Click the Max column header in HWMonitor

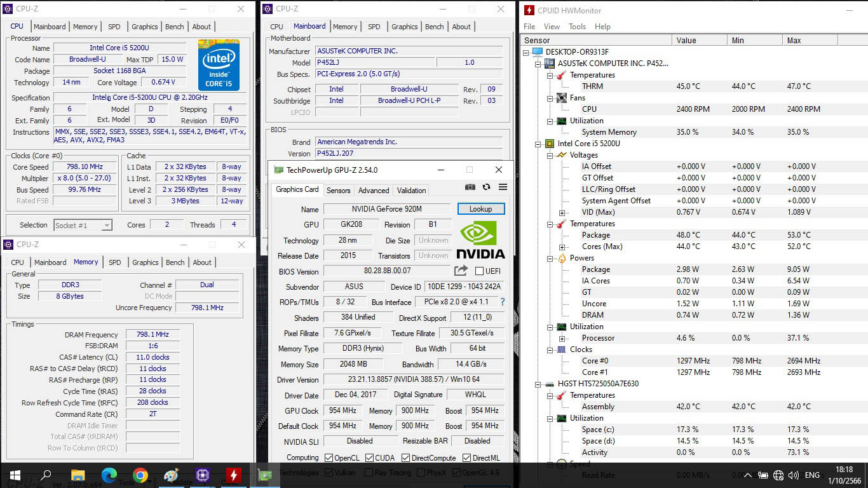(810, 40)
